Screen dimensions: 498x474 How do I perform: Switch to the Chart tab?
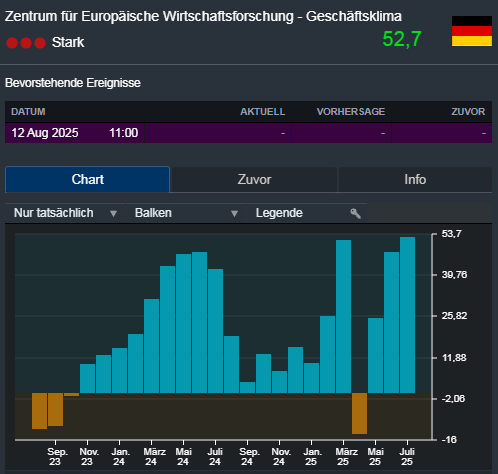point(87,179)
